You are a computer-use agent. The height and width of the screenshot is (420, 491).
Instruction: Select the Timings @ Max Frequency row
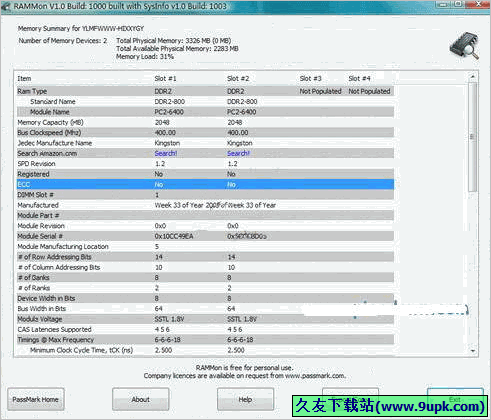click(205, 339)
